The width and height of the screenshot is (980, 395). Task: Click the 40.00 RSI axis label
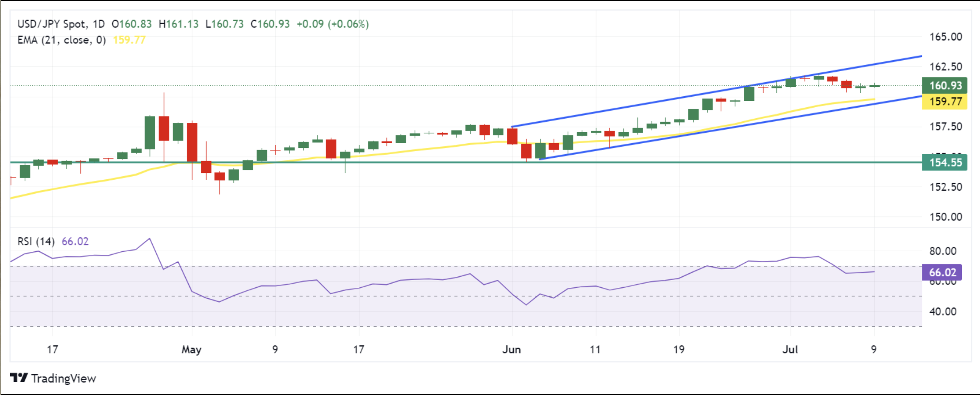943,312
